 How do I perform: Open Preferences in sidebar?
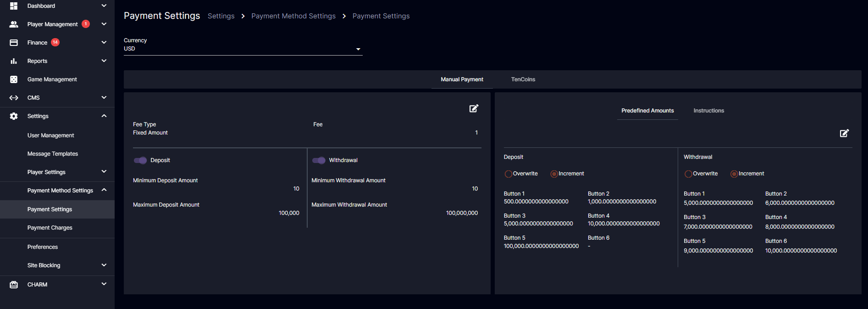pos(57,247)
